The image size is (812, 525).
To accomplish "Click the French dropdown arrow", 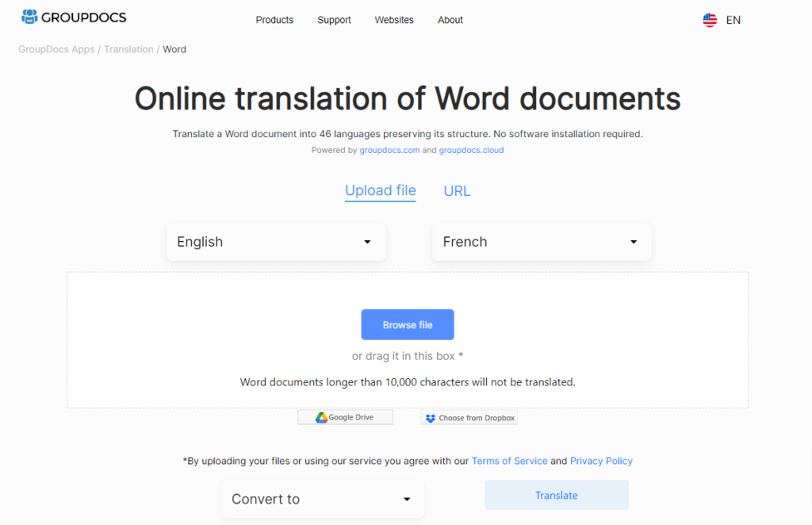I will (x=633, y=242).
